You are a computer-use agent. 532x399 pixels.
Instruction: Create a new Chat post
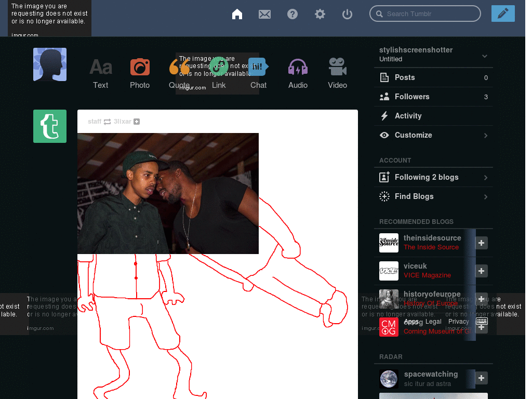point(258,73)
